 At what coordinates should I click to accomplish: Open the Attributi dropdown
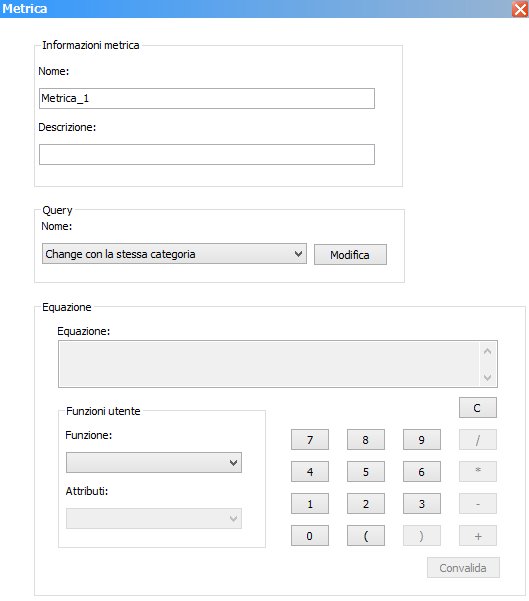pos(154,519)
